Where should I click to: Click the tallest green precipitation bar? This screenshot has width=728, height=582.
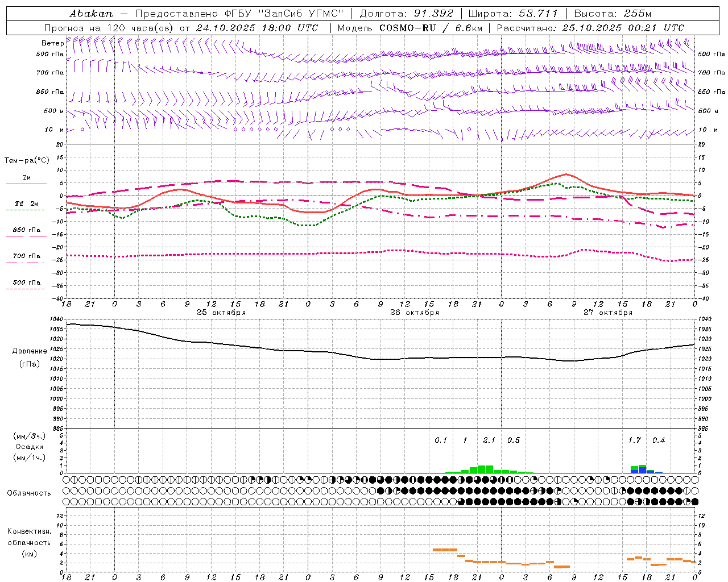485,469
